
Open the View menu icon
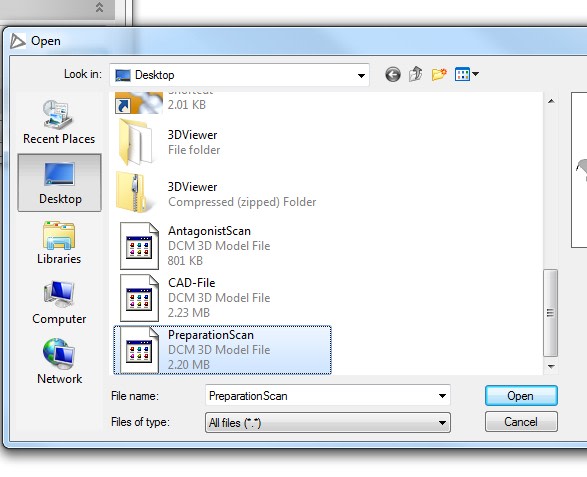coord(466,74)
